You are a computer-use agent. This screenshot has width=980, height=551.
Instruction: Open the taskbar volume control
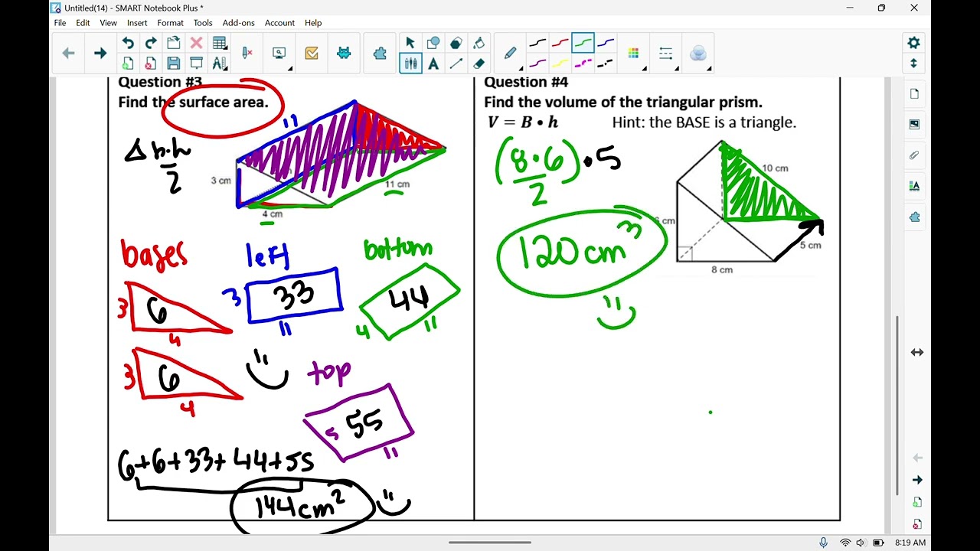click(861, 543)
